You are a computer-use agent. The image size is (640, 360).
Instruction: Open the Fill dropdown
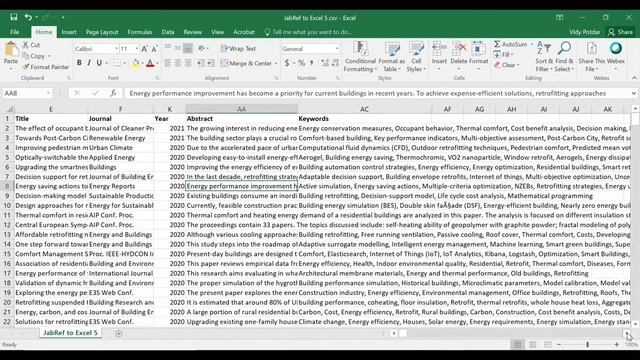(x=504, y=54)
